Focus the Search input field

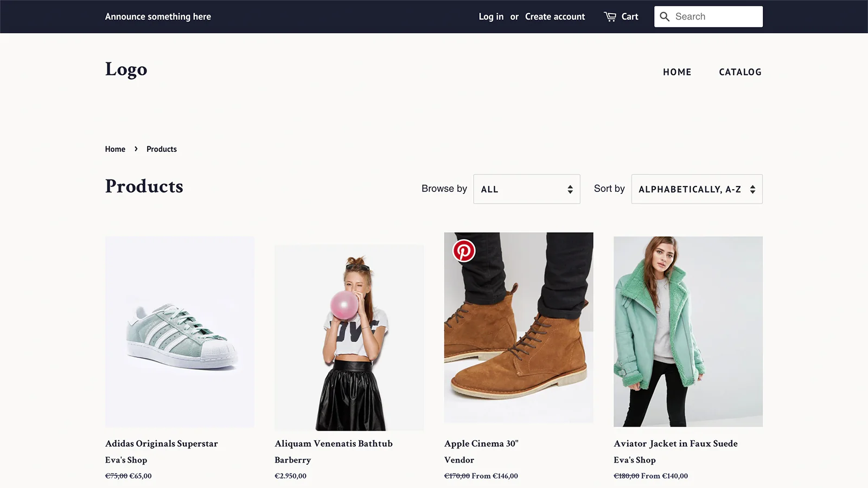709,17
